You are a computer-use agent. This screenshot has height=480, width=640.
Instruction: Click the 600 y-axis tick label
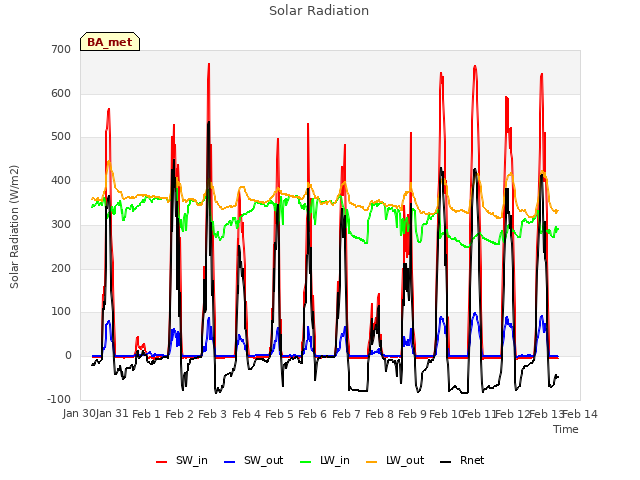[x=61, y=93]
